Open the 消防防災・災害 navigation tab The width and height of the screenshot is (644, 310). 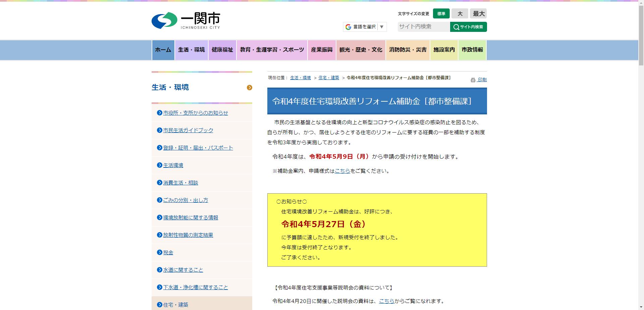(408, 50)
